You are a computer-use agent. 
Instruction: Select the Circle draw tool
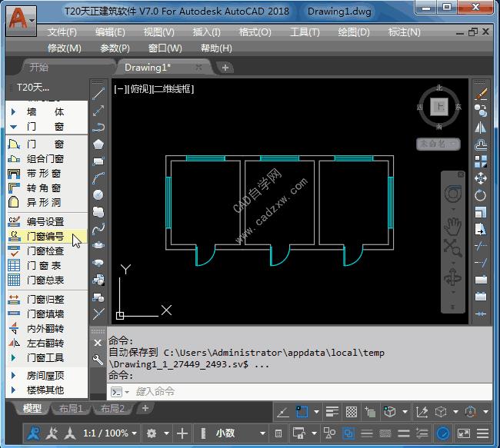pos(98,194)
